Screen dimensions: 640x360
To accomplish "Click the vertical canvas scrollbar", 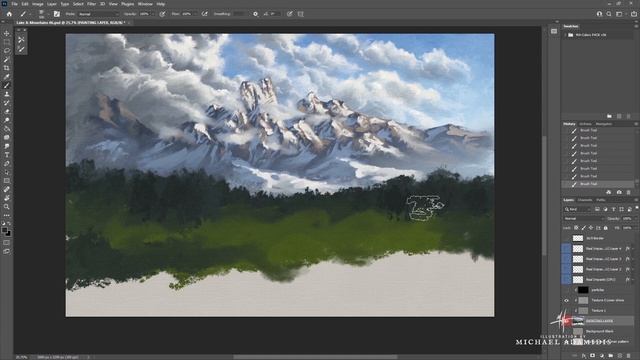I will [x=544, y=196].
